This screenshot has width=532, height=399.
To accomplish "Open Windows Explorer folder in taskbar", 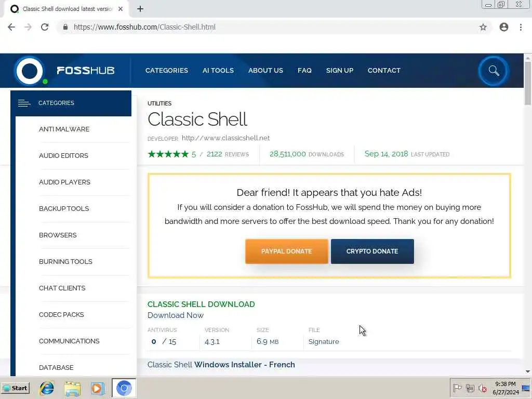I will click(73, 388).
